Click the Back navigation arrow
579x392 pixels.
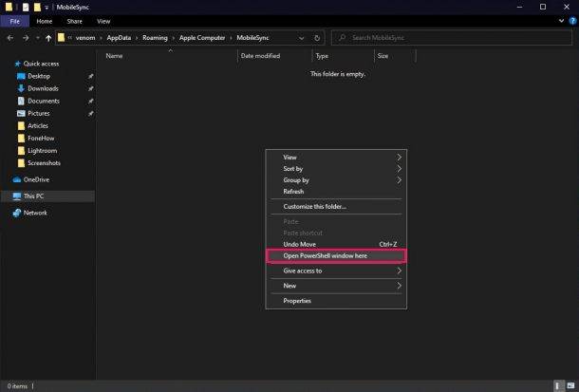9,38
